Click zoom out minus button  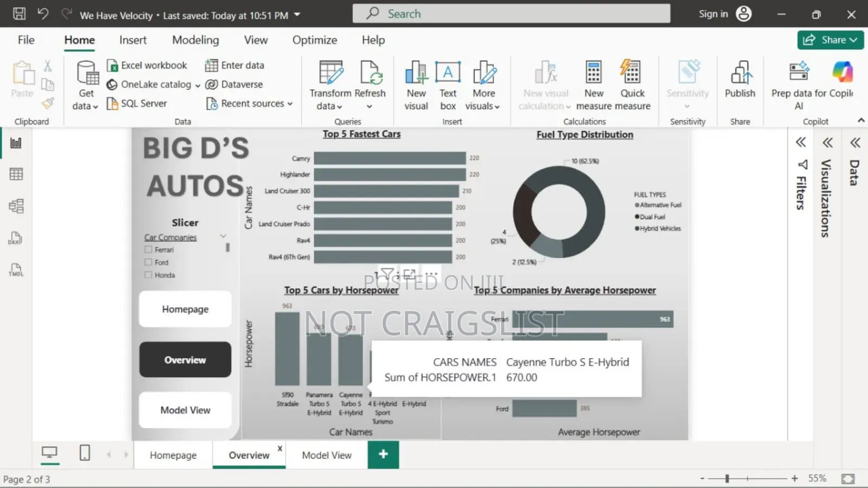pos(703,478)
